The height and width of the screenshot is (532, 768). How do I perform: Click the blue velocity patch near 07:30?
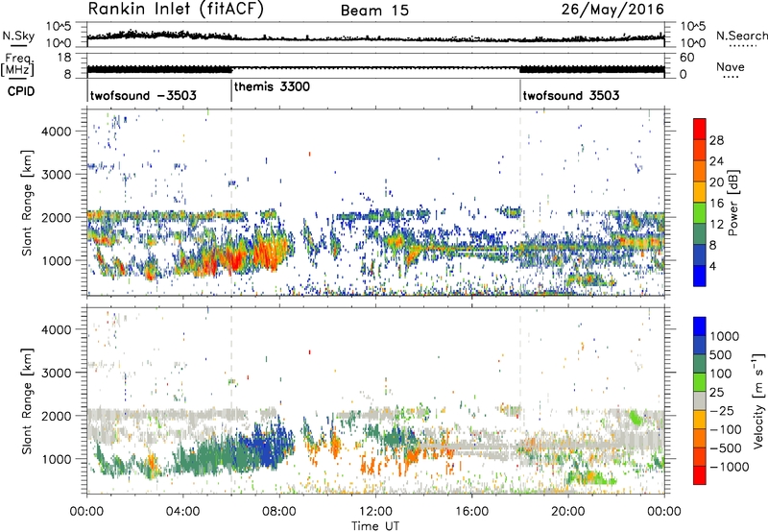click(265, 448)
